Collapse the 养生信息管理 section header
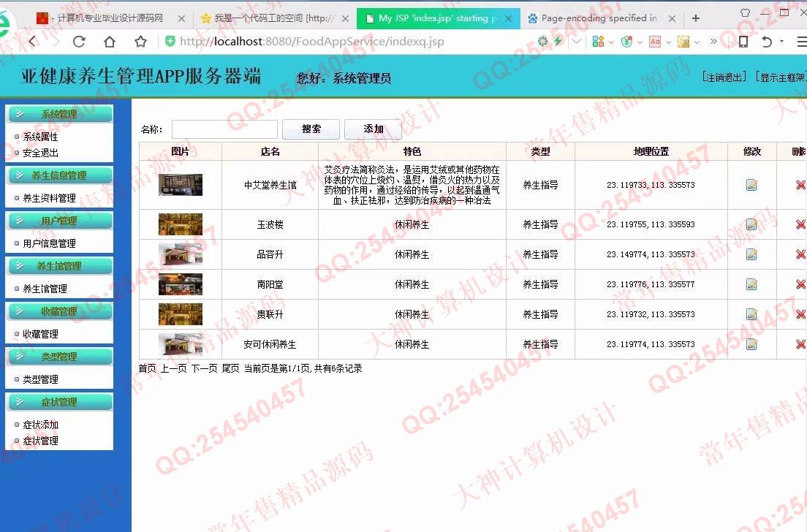Viewport: 807px width, 532px height. coord(60,175)
